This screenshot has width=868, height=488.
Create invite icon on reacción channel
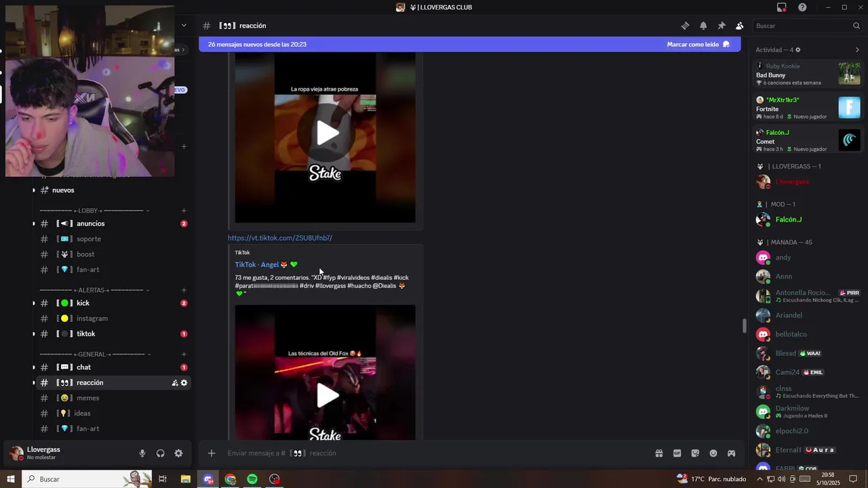click(x=175, y=383)
